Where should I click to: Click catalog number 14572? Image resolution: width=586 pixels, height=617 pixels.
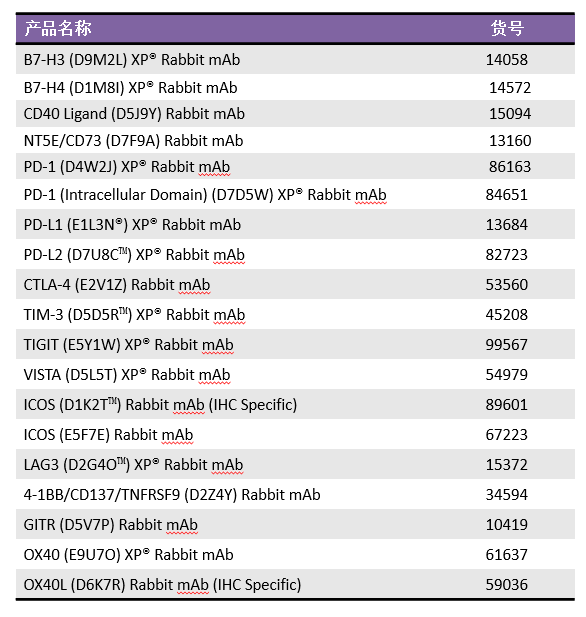(x=510, y=88)
